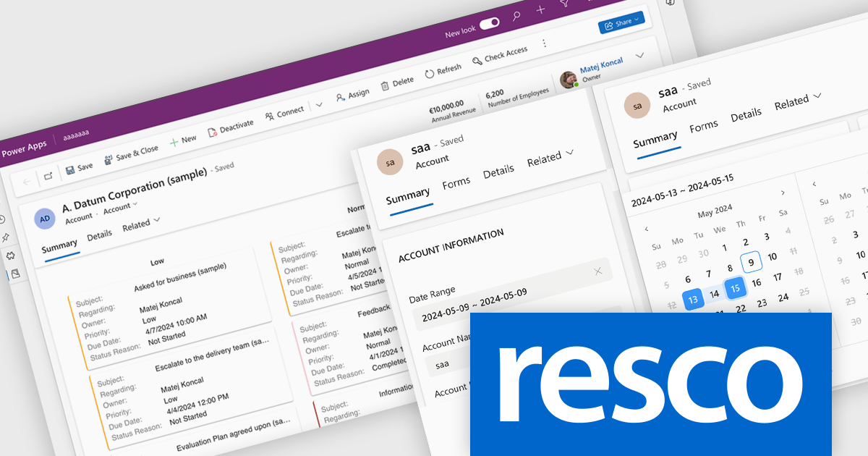Pick day 17 in the May 2024 calendar

778,276
